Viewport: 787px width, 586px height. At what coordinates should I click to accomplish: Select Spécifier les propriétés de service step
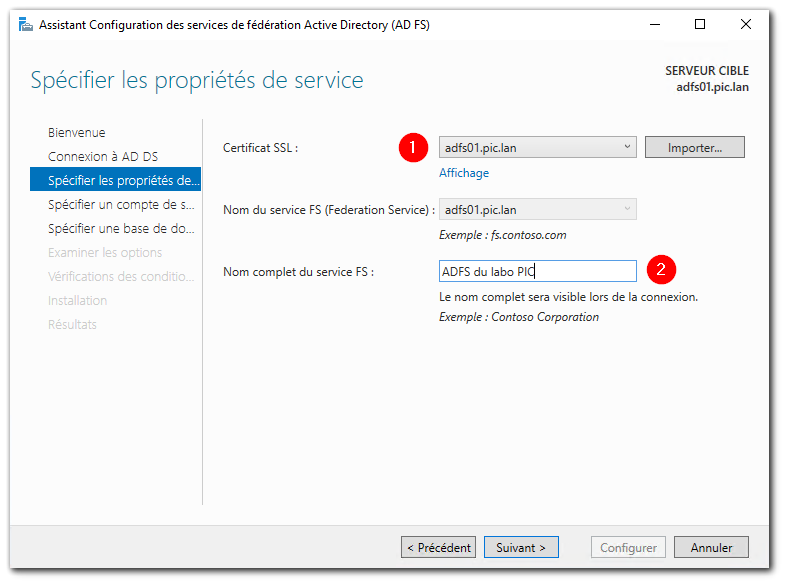[124, 180]
